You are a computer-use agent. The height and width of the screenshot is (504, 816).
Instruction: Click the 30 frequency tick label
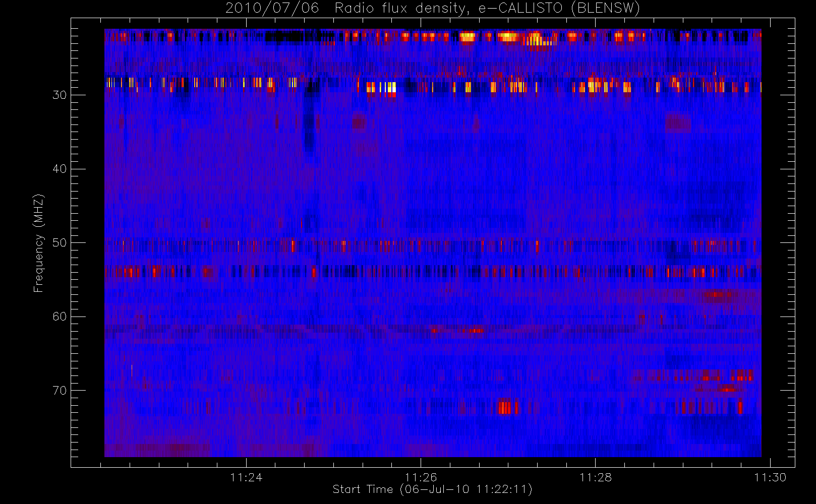[60, 95]
